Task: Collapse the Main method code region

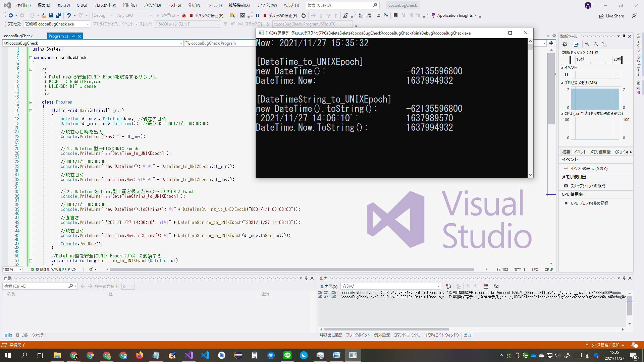Action: coord(31,111)
